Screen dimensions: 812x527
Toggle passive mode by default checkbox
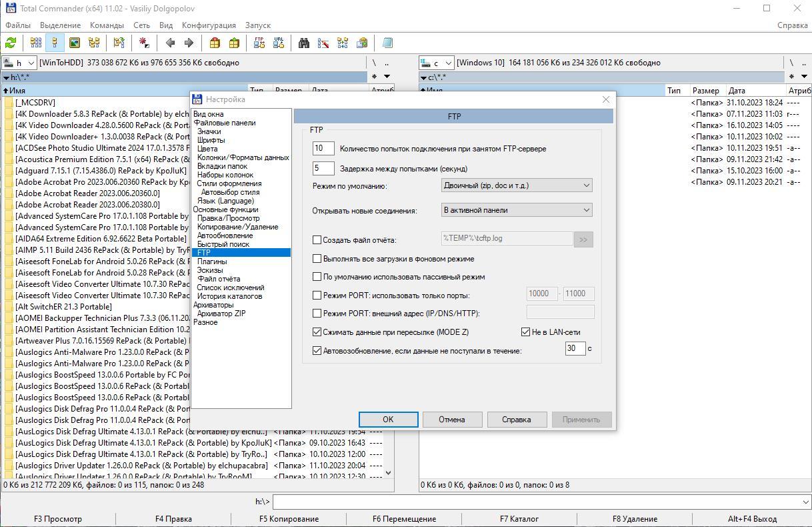coord(317,277)
